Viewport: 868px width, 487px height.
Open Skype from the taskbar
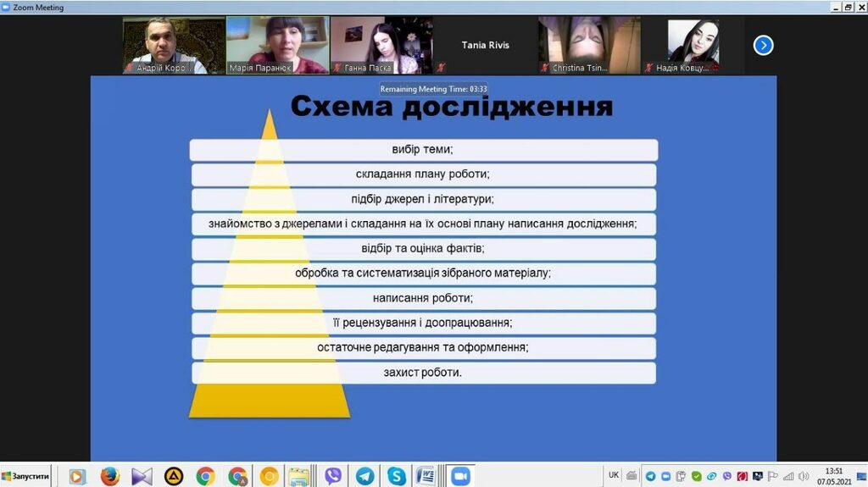point(396,476)
